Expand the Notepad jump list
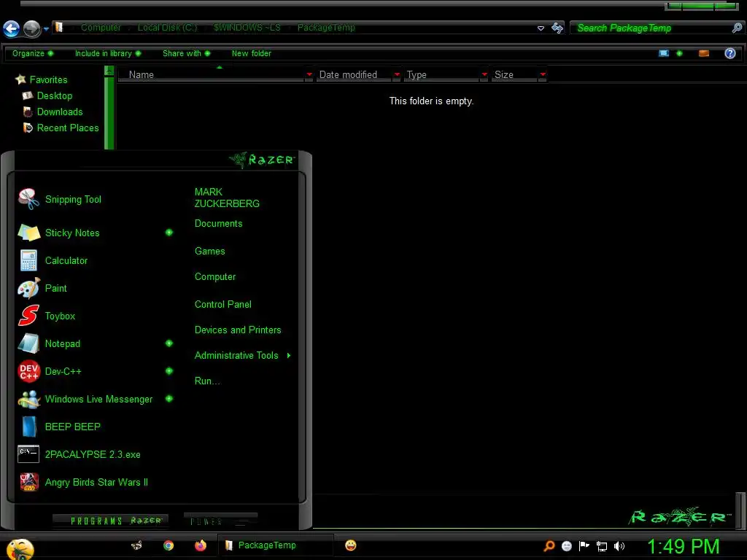747x560 pixels. pos(169,343)
